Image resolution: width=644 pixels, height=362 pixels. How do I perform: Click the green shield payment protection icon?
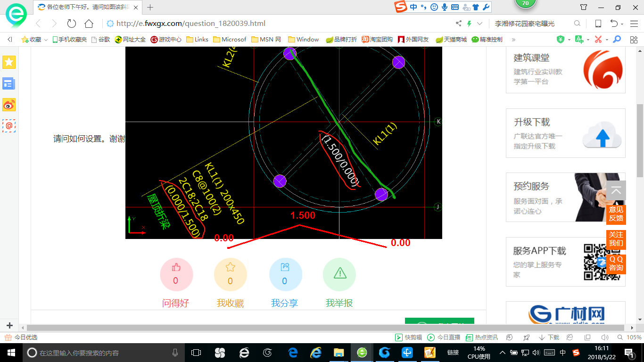[x=561, y=40]
